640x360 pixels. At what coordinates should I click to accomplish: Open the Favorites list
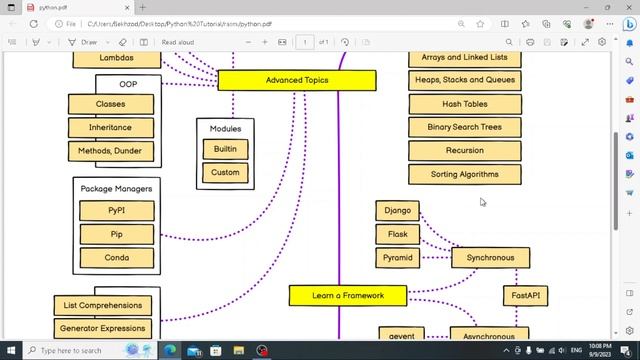click(526, 24)
